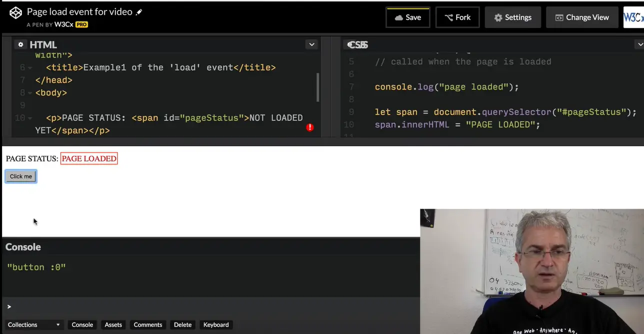Image resolution: width=644 pixels, height=334 pixels.
Task: Collapse fold arrow on HTML line 8
Action: [x=30, y=93]
